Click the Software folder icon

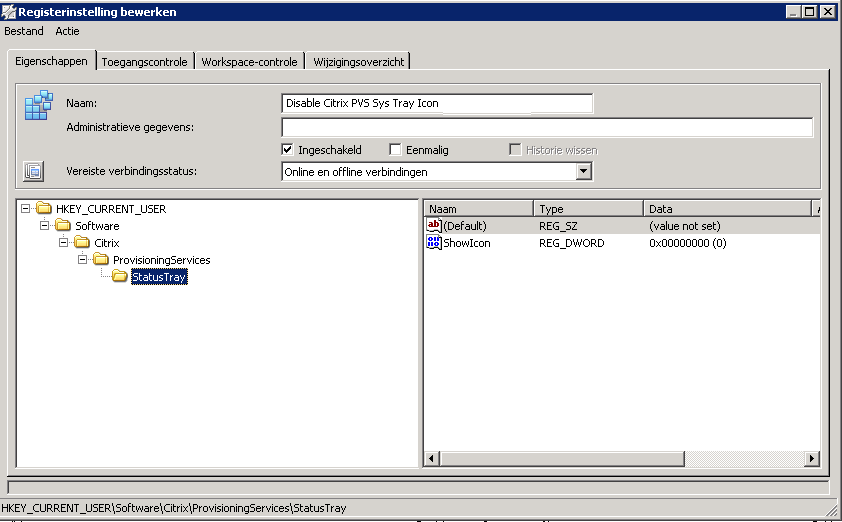point(63,225)
